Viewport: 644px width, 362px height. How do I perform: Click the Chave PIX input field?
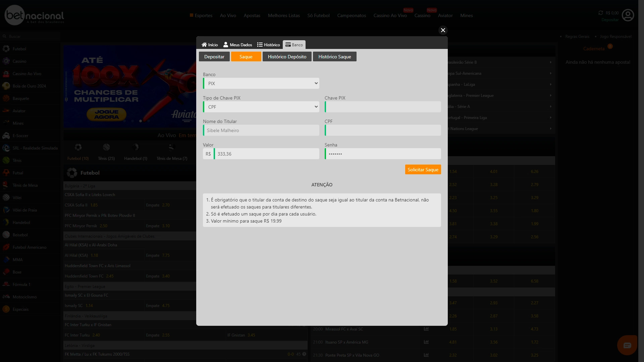(x=383, y=107)
